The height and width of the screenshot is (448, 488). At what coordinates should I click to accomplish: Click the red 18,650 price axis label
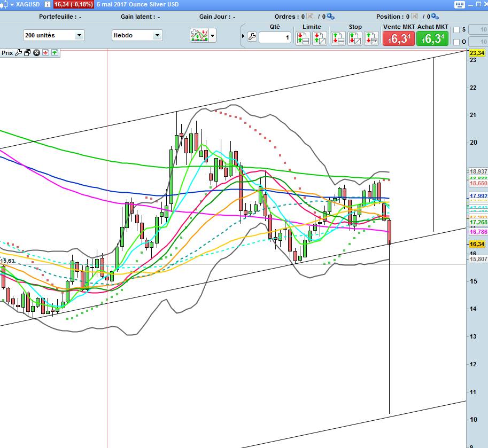(478, 183)
